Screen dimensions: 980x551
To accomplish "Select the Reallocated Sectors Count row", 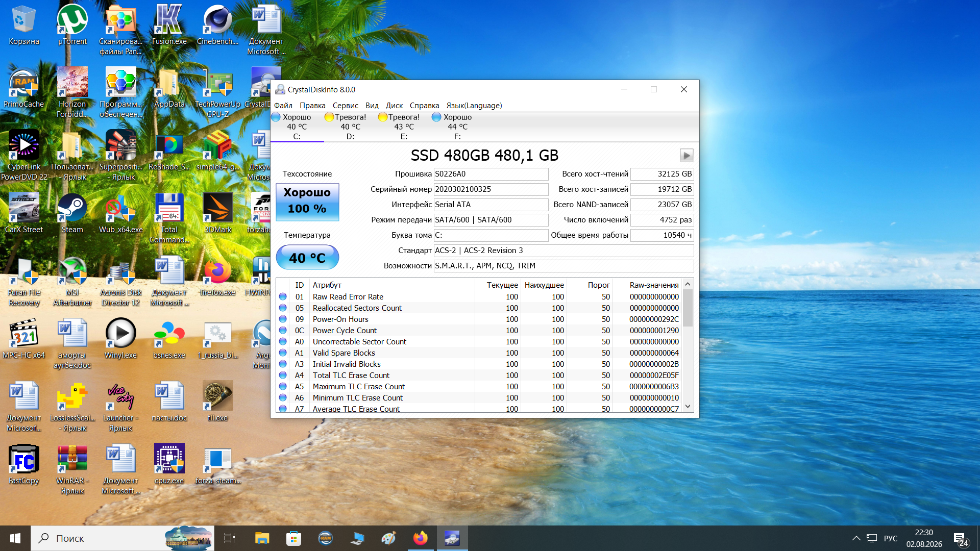I will pyautogui.click(x=479, y=308).
